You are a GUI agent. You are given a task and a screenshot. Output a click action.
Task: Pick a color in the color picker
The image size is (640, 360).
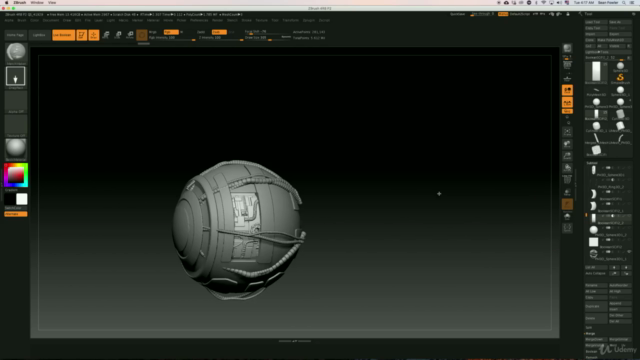(16, 175)
